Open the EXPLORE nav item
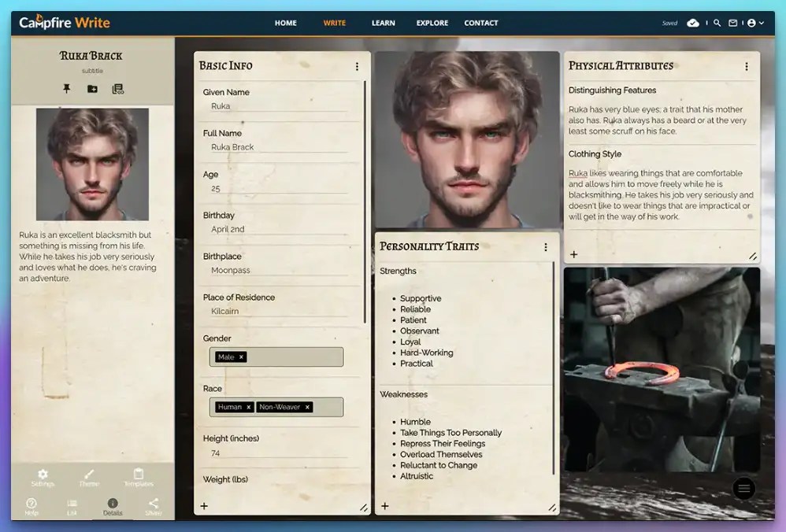The height and width of the screenshot is (532, 786). pos(432,23)
